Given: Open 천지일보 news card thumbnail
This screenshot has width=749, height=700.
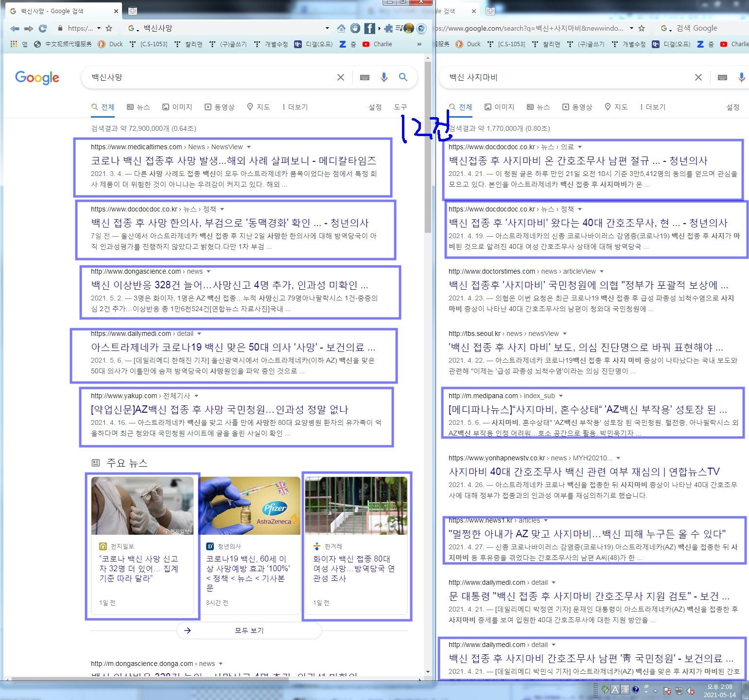Looking at the screenshot, I should (x=142, y=506).
